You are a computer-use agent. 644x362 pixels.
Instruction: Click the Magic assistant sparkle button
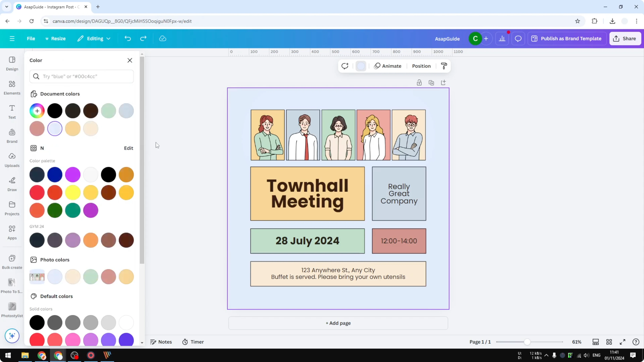(12, 336)
